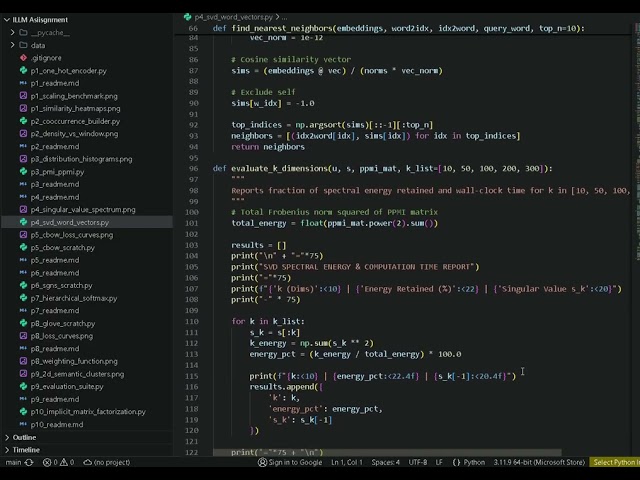Click Python icon of p3_pmi_ppmi.py
The height and width of the screenshot is (480, 640).
(23, 171)
